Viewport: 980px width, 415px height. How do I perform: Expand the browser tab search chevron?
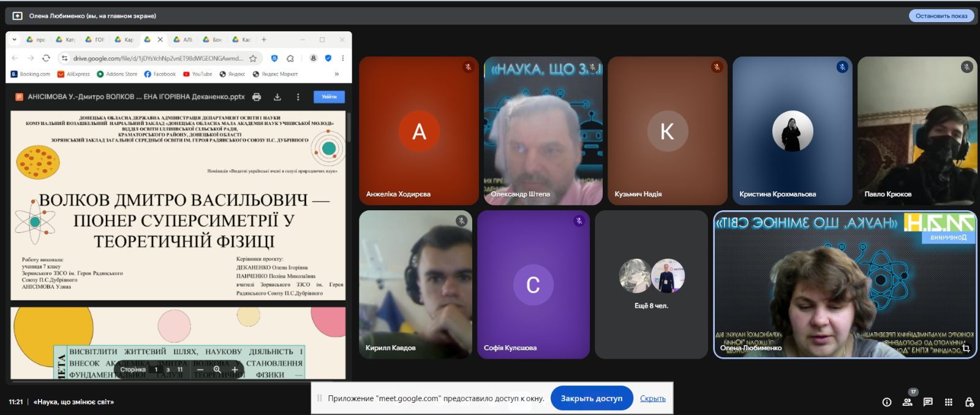pos(15,39)
